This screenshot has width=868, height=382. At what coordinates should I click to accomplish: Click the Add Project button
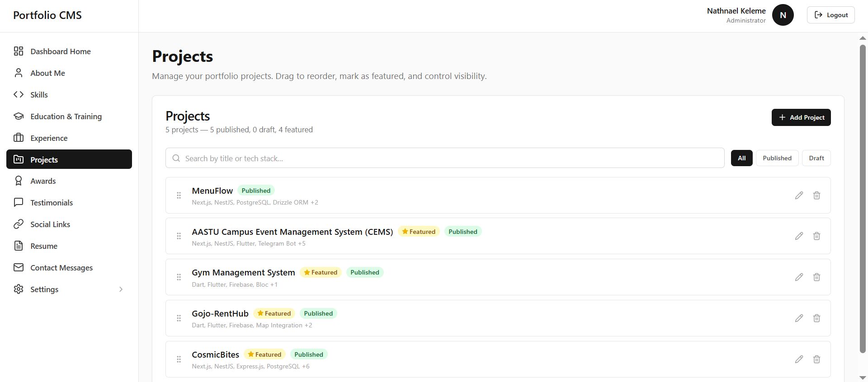point(801,117)
